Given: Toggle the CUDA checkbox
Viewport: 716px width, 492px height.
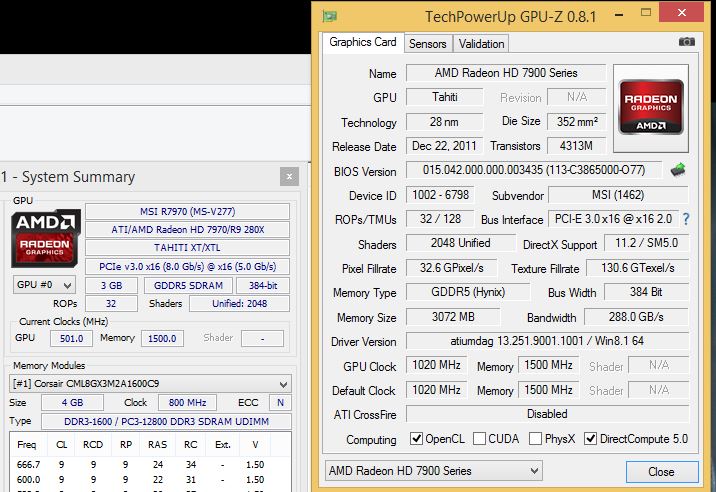Looking at the screenshot, I should [x=479, y=439].
